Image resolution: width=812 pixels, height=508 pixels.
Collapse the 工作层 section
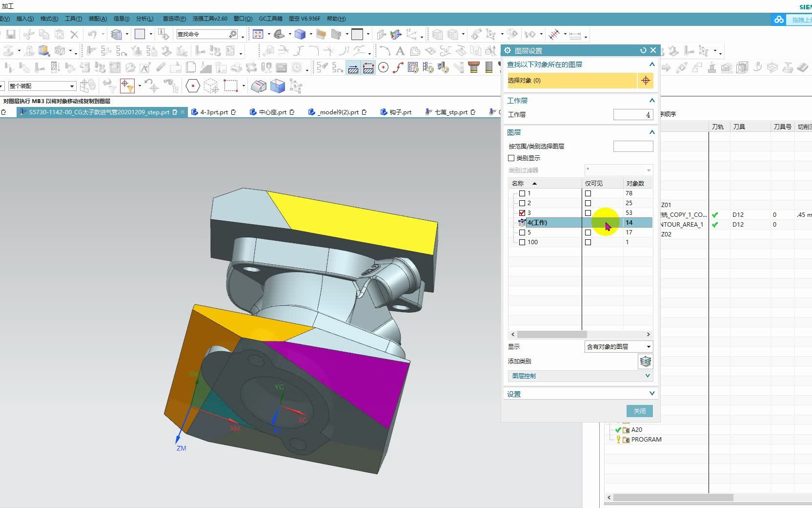click(651, 100)
